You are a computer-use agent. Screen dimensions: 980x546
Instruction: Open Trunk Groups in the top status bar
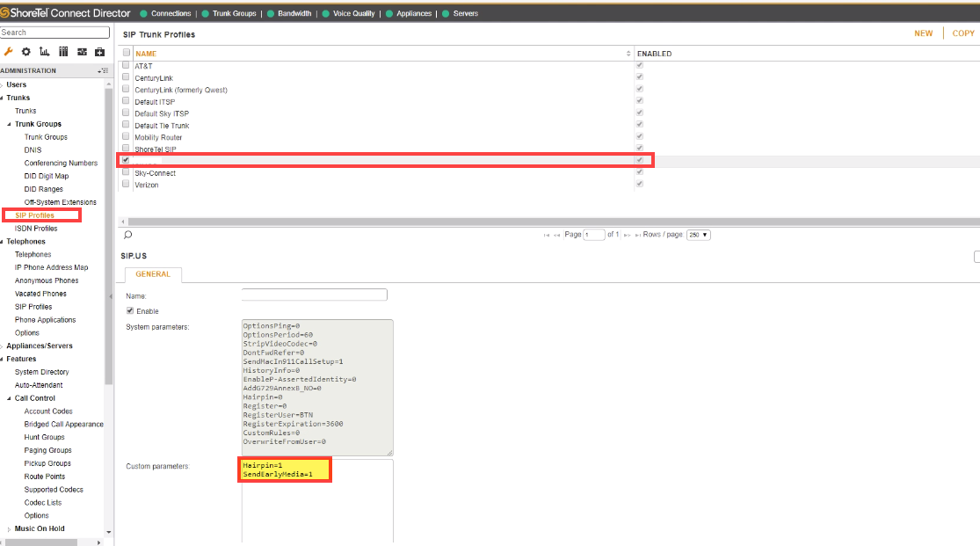[235, 13]
